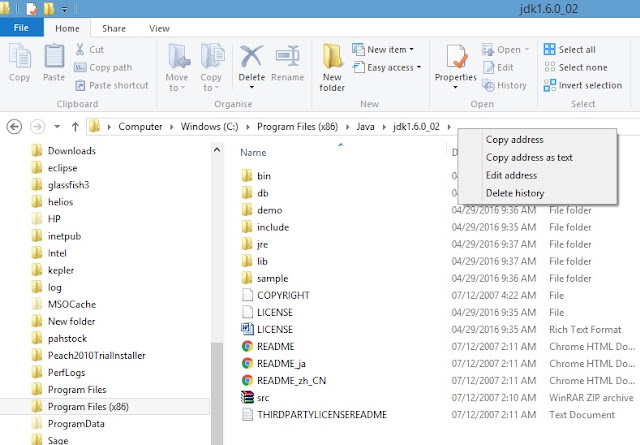Switch to the Home tab
The height and width of the screenshot is (445, 640).
click(67, 28)
